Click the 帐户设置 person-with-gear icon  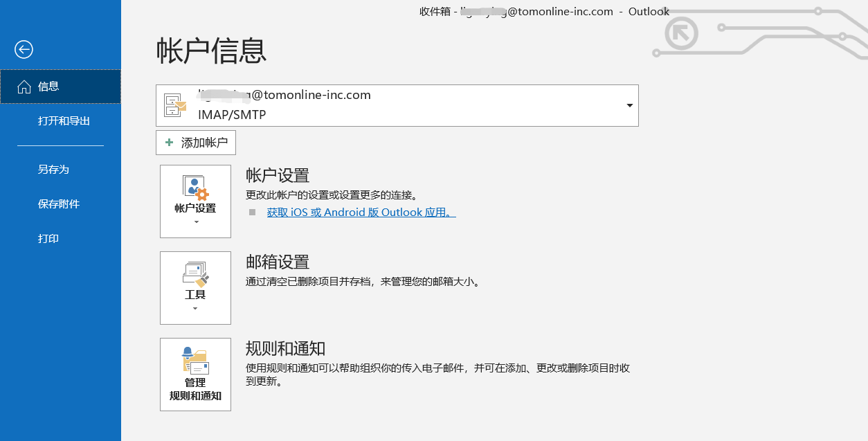195,187
